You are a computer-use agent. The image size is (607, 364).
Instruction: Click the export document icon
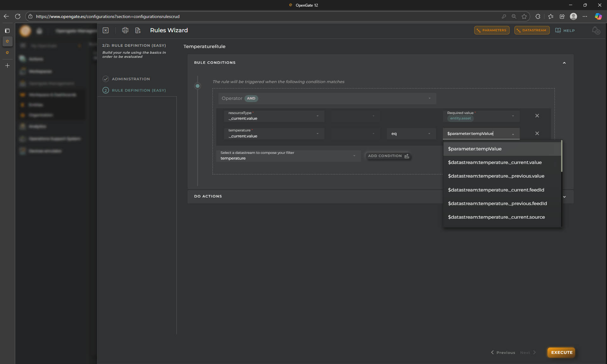click(138, 30)
